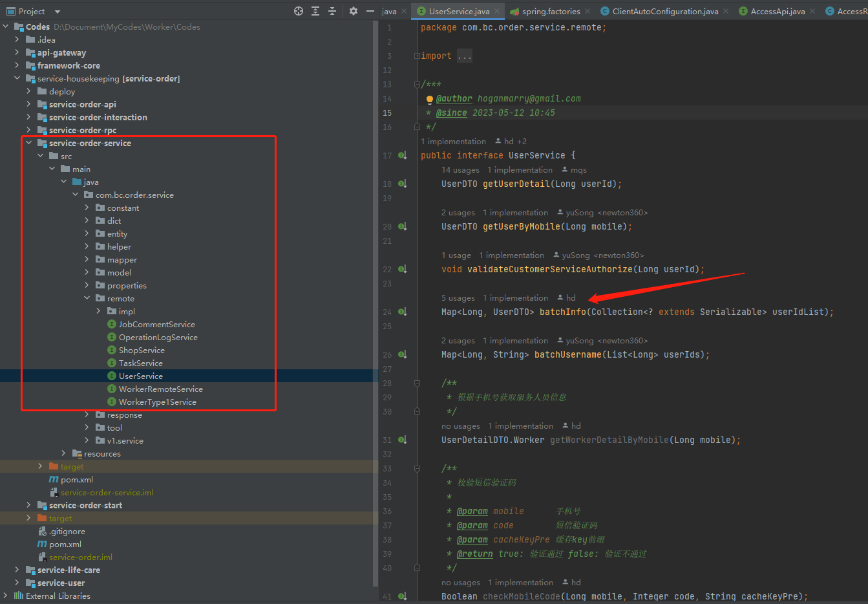This screenshot has height=604, width=868.
Task: Expand the service-life-care module
Action: click(17, 570)
